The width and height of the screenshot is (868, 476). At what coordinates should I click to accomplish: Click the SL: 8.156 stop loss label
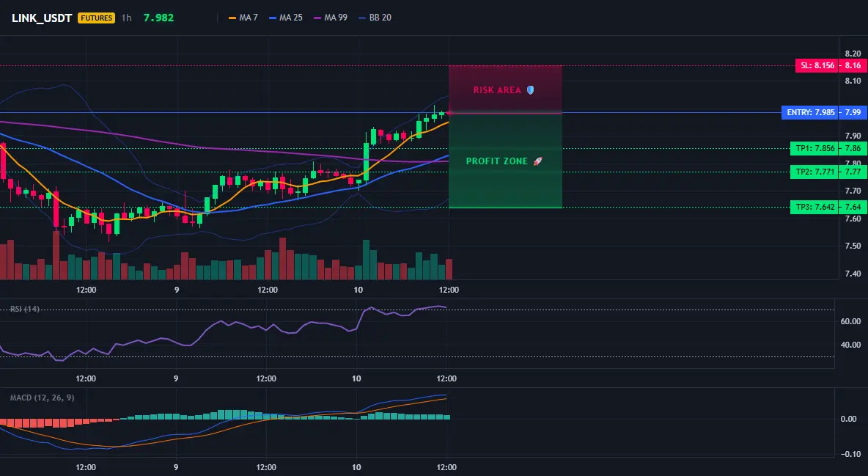click(x=817, y=65)
